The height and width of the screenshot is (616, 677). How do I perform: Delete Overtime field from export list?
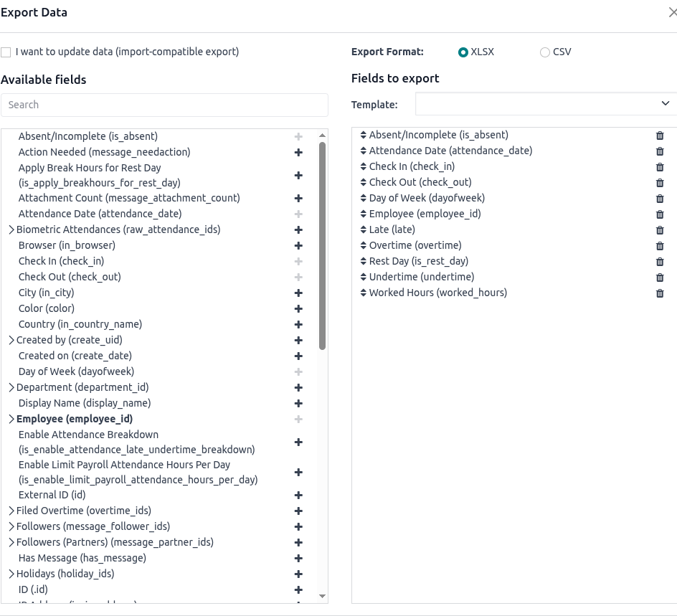(660, 246)
